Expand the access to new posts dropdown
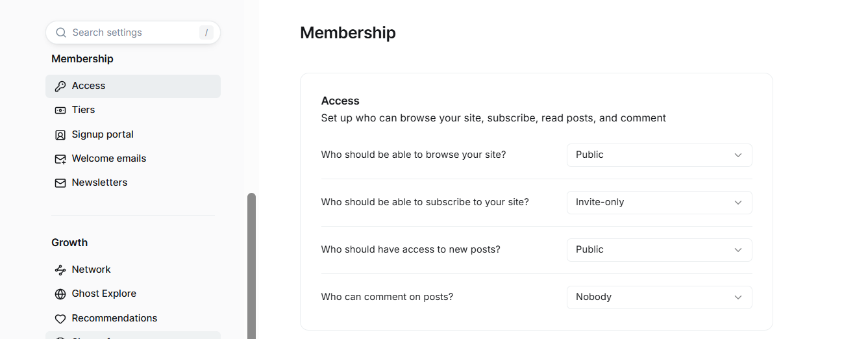The image size is (868, 339). coord(659,250)
